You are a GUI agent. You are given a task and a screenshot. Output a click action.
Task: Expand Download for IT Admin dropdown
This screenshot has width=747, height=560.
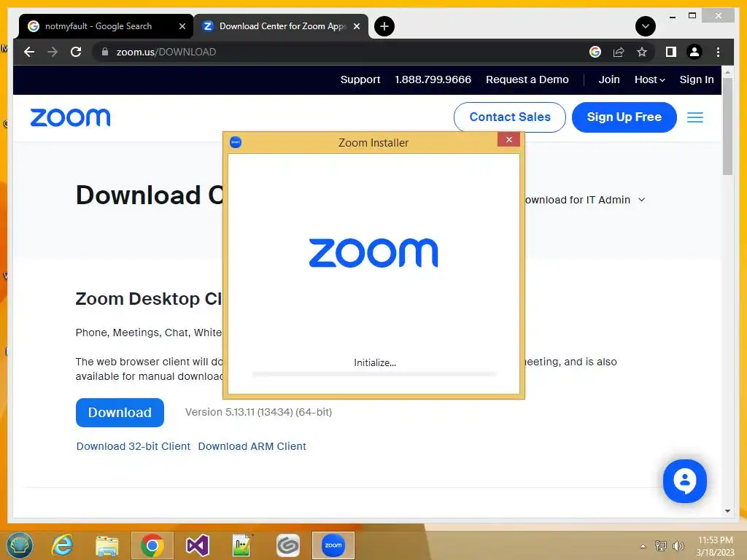(x=585, y=200)
